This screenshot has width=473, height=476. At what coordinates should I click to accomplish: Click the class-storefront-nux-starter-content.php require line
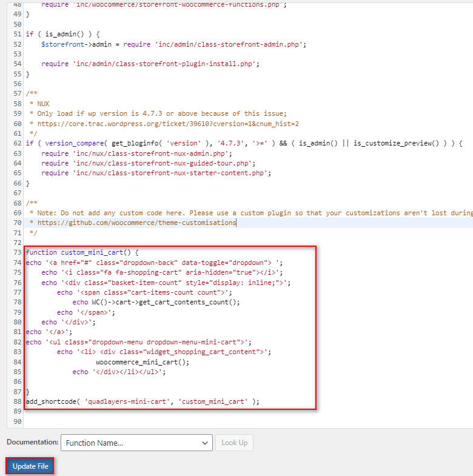coord(156,173)
